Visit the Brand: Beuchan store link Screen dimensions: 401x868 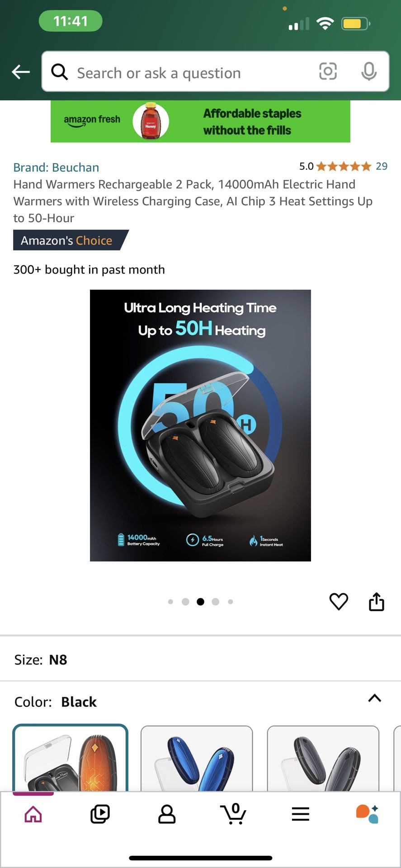(56, 167)
